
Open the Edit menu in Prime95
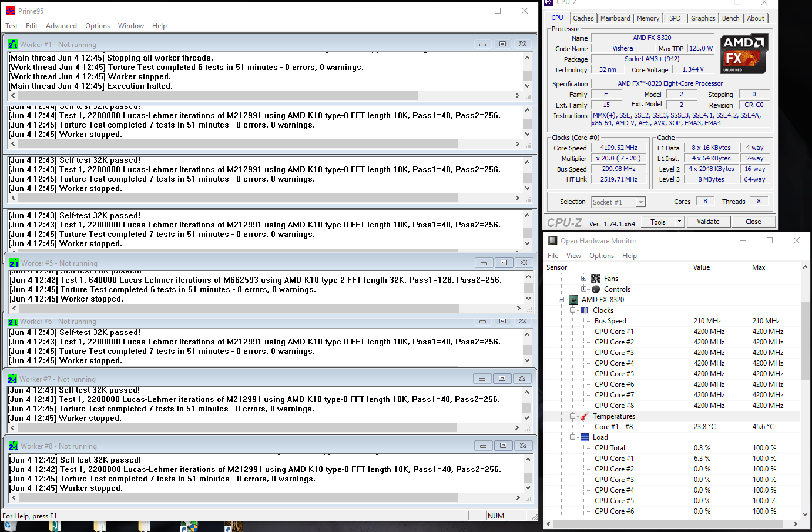(x=32, y=26)
